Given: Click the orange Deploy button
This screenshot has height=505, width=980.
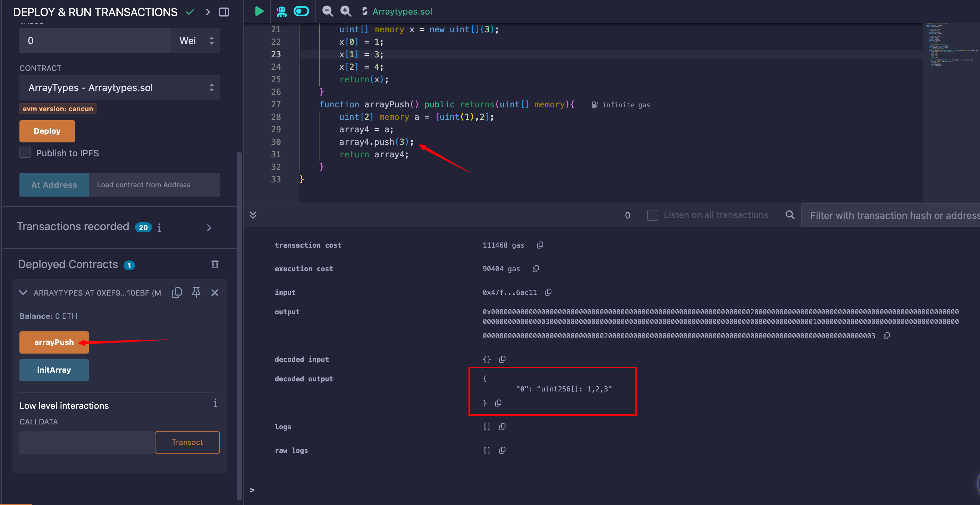Looking at the screenshot, I should point(47,131).
